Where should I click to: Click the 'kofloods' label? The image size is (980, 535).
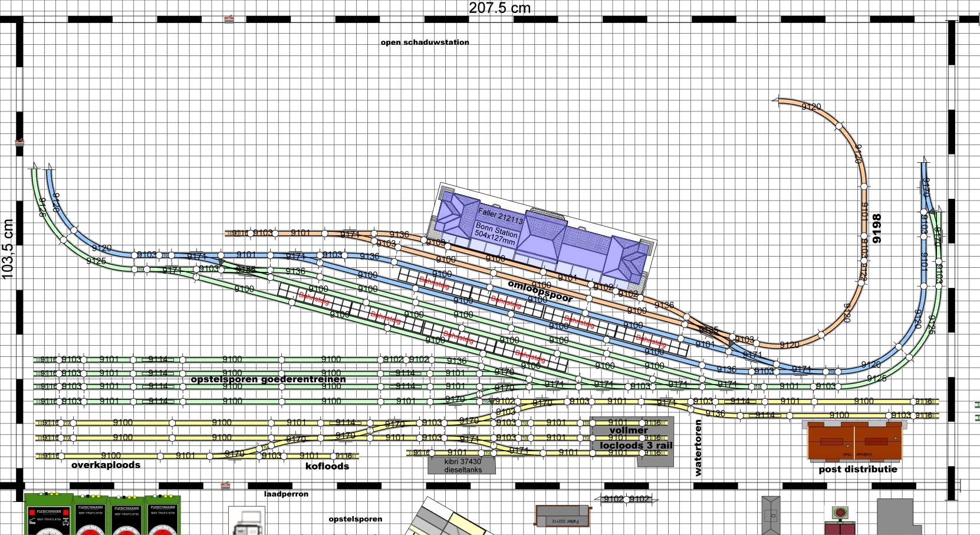point(327,466)
